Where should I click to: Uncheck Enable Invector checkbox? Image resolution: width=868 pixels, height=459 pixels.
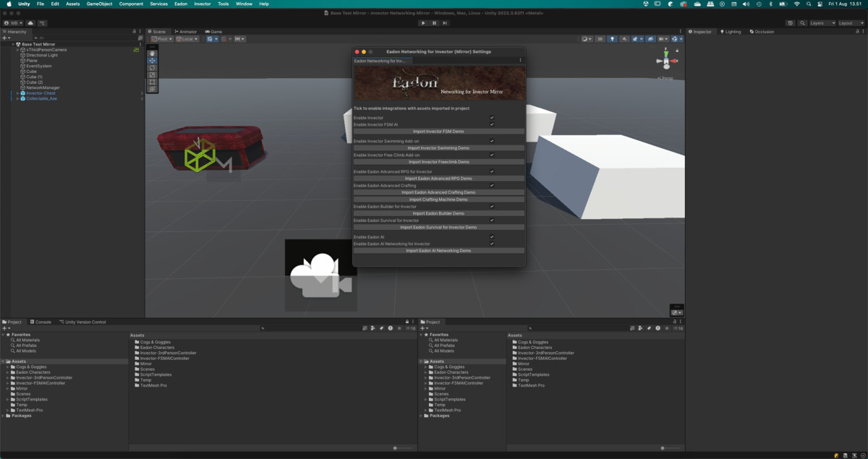pos(492,118)
